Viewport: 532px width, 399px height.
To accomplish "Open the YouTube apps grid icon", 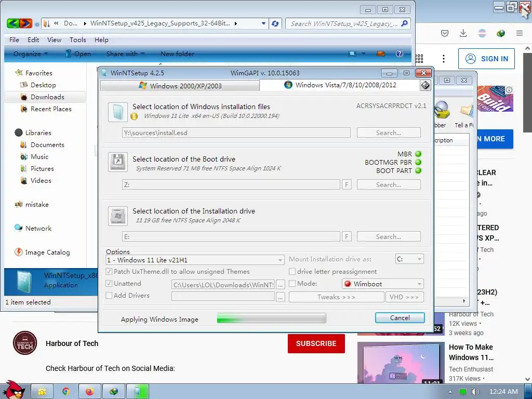I will [420, 59].
